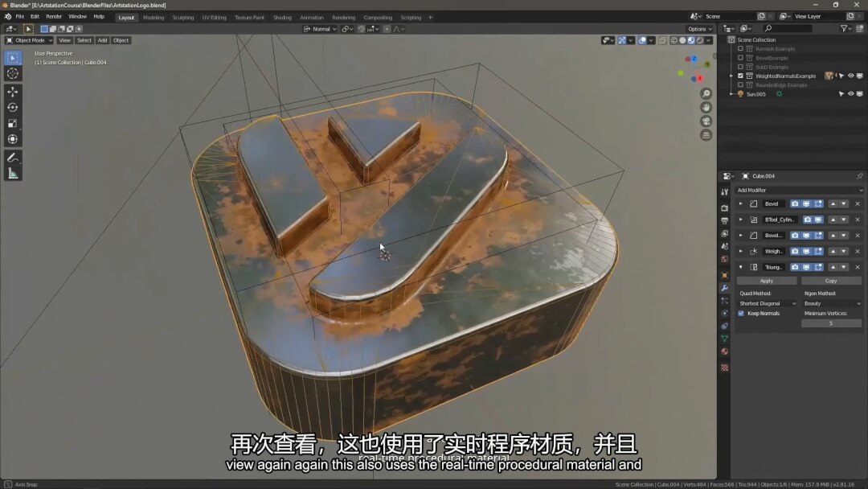
Task: Click Apply on the Triangulate modifier
Action: pyautogui.click(x=767, y=281)
